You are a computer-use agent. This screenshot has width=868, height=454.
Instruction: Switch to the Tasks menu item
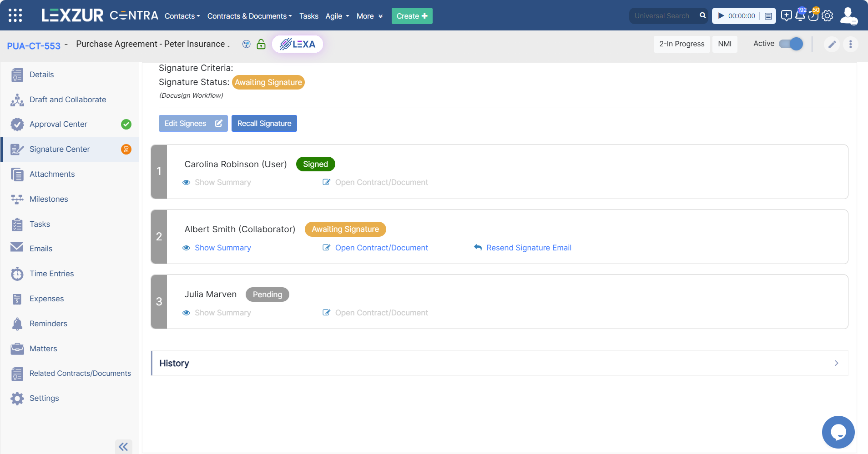tap(308, 16)
